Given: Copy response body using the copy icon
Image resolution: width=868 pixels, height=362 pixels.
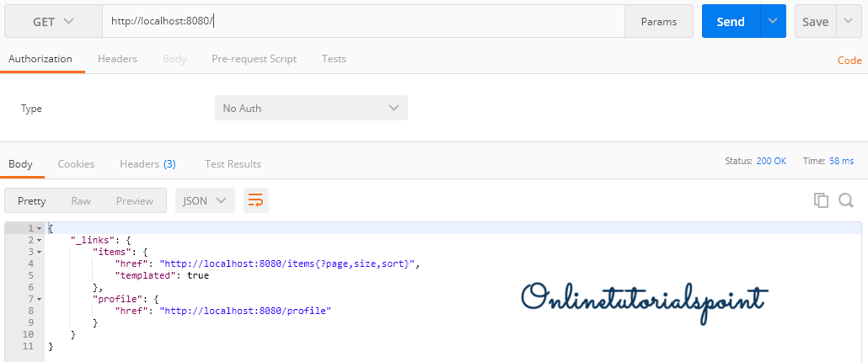Looking at the screenshot, I should pos(820,200).
